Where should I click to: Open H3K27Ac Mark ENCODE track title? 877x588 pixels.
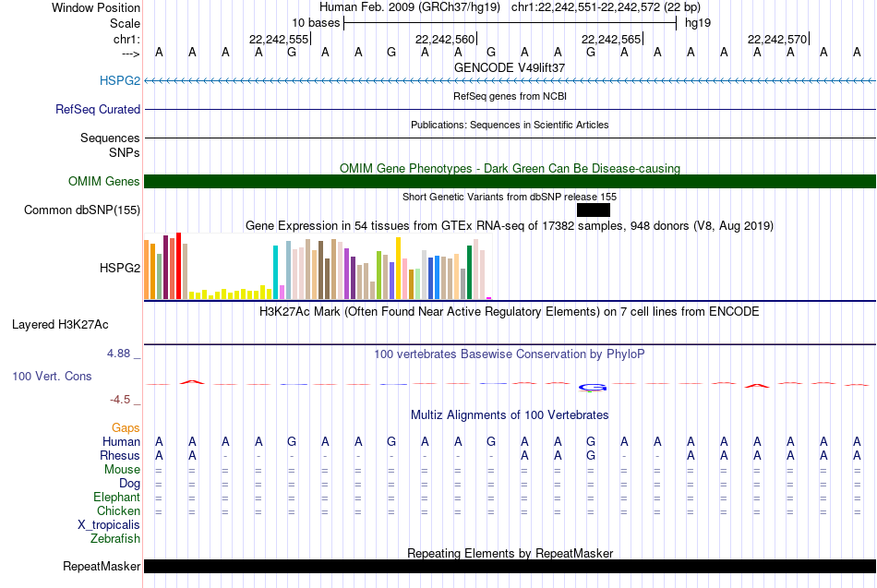point(510,312)
